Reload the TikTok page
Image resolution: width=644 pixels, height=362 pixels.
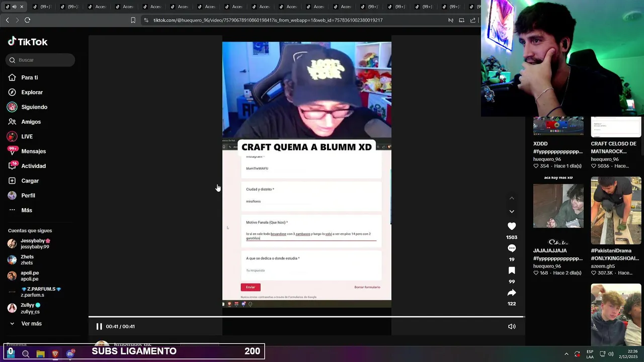[x=27, y=20]
